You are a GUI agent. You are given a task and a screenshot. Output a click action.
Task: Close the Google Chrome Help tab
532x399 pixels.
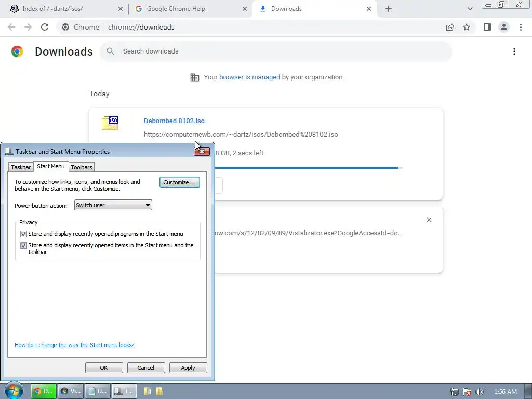245,9
